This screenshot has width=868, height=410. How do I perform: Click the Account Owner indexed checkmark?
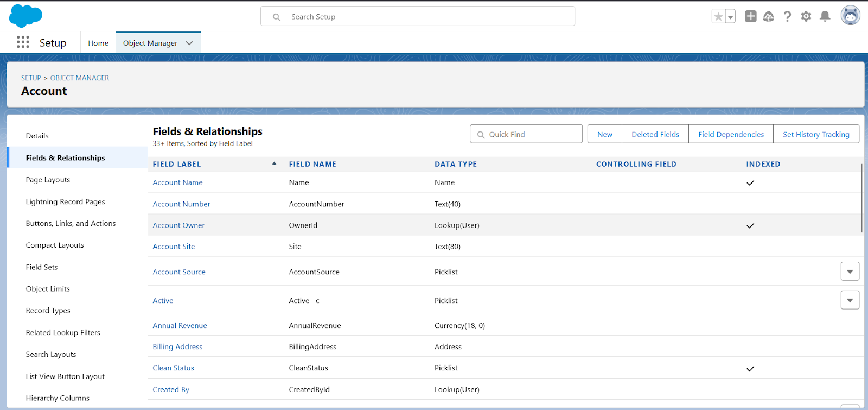pyautogui.click(x=750, y=226)
